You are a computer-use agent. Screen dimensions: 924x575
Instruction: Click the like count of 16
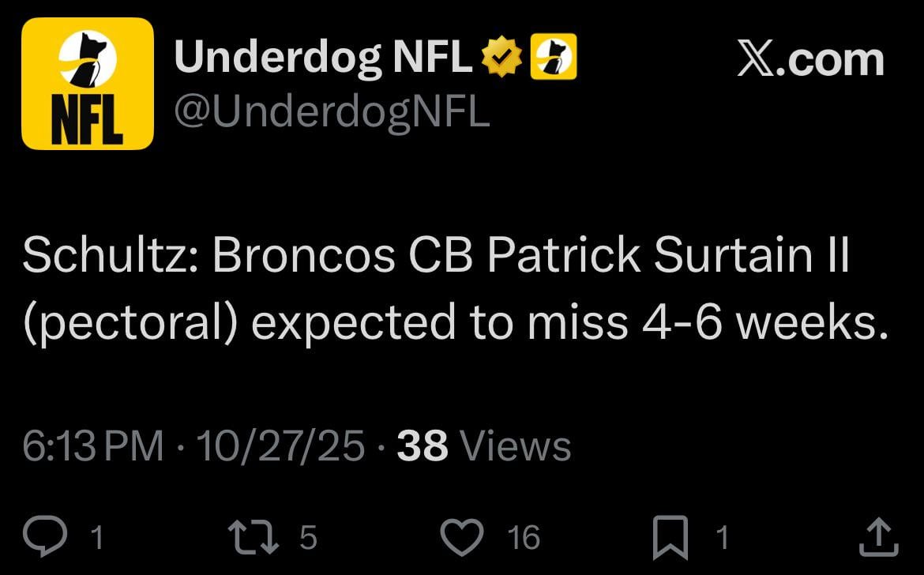(523, 539)
